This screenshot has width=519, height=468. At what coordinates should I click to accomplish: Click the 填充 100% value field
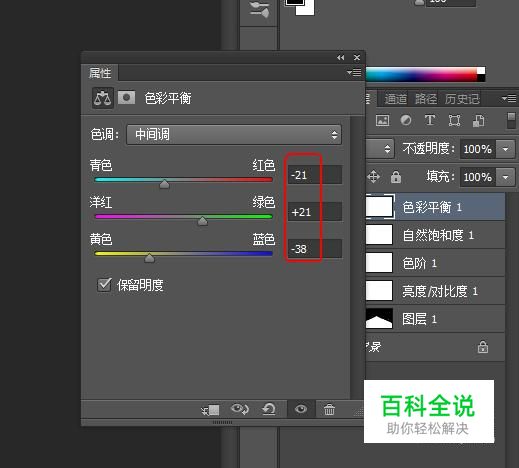478,177
